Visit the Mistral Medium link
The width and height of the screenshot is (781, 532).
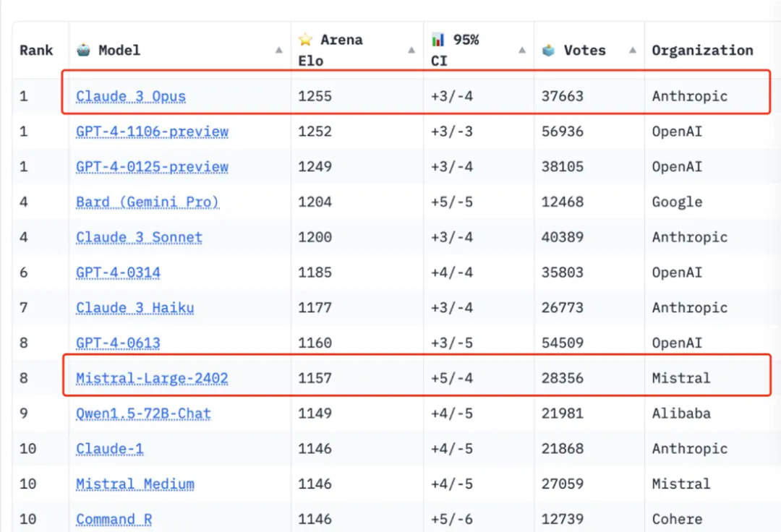click(x=135, y=484)
